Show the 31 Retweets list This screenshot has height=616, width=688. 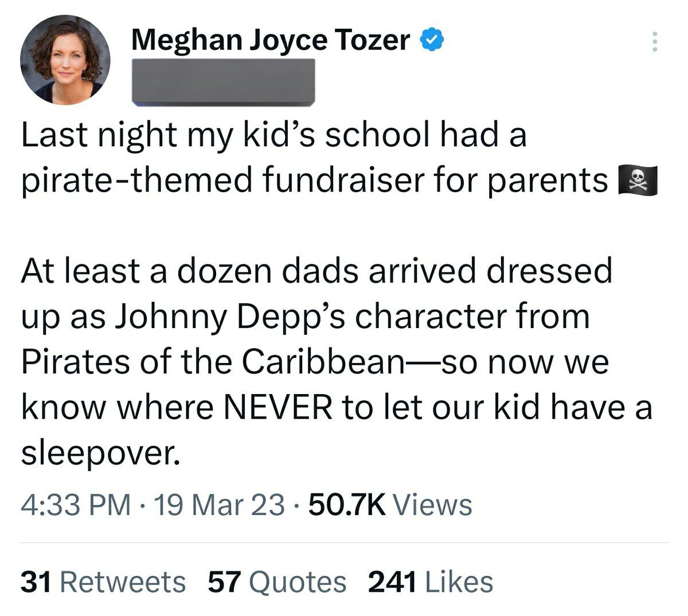point(103,582)
